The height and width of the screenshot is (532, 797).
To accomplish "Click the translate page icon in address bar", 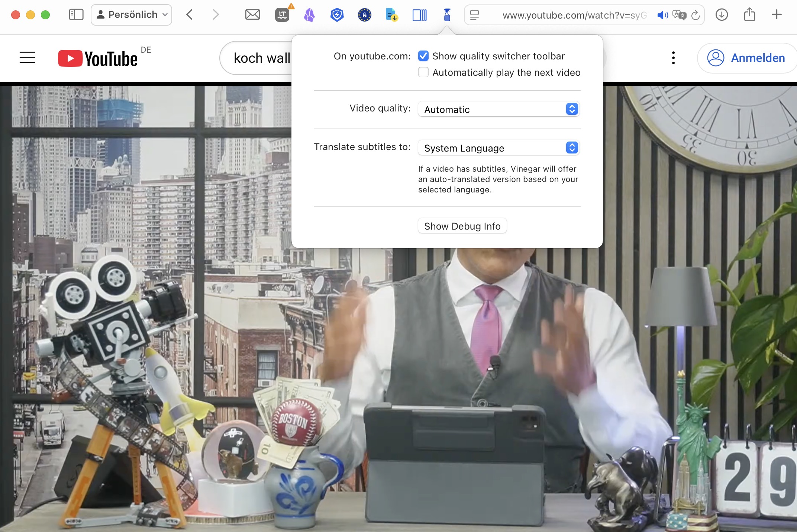I will tap(679, 15).
